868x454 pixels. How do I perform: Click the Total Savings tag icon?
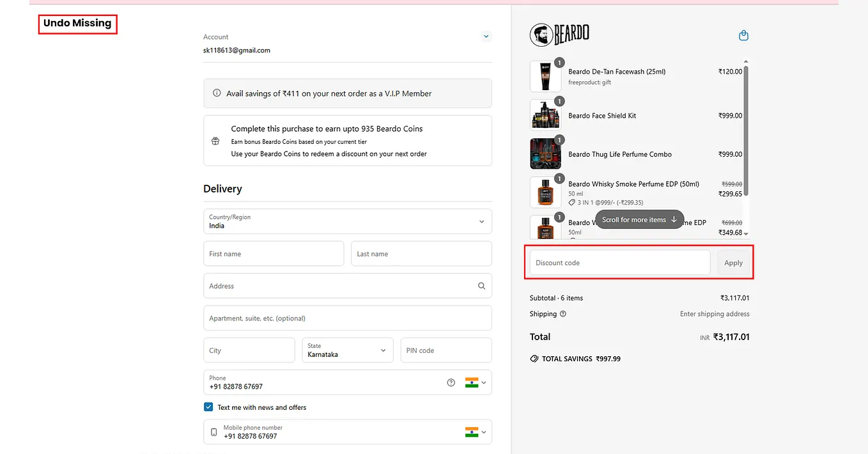(x=534, y=359)
